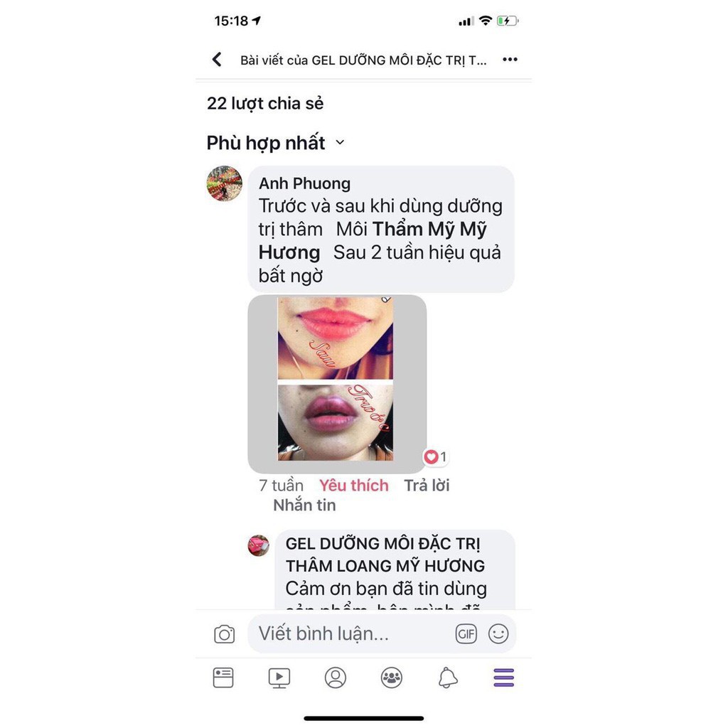View 22 lượt chia sẻ shares
The width and height of the screenshot is (728, 728).
click(x=265, y=104)
